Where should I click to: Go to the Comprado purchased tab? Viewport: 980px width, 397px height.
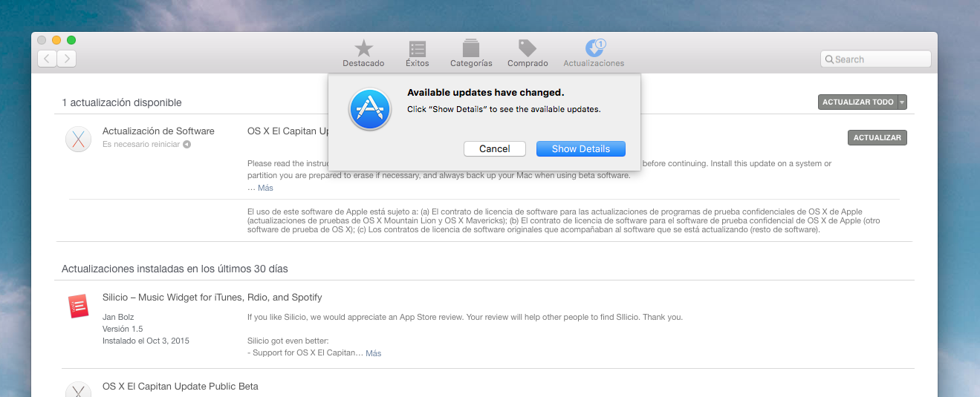(x=528, y=53)
